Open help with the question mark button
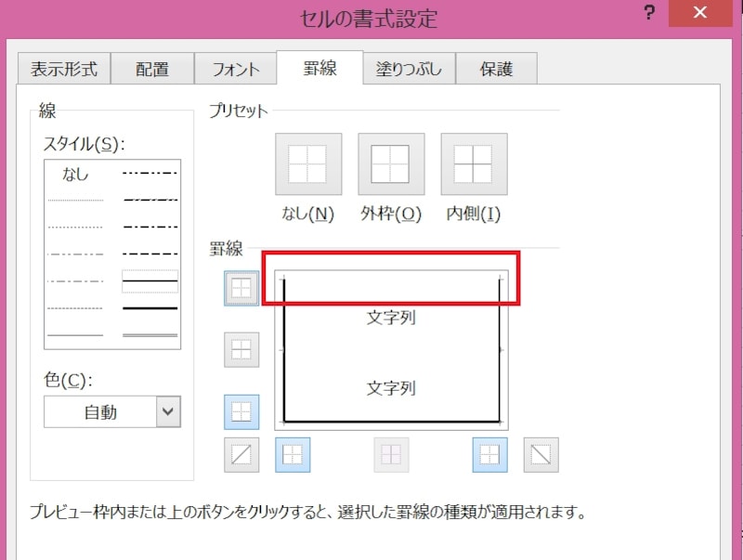Image resolution: width=743 pixels, height=560 pixels. tap(649, 15)
